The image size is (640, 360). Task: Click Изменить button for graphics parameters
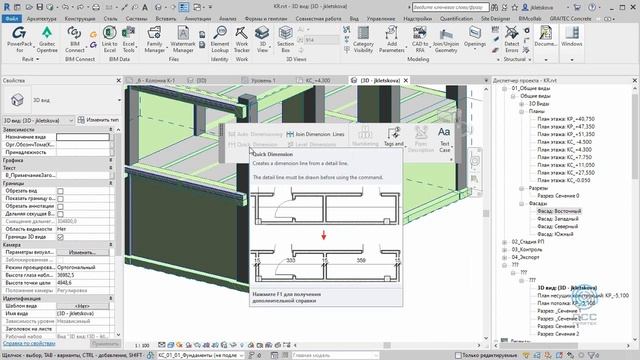[83, 252]
